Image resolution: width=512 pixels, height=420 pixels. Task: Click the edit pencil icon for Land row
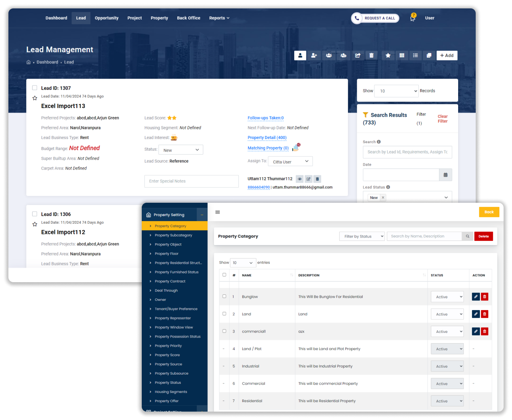(476, 314)
